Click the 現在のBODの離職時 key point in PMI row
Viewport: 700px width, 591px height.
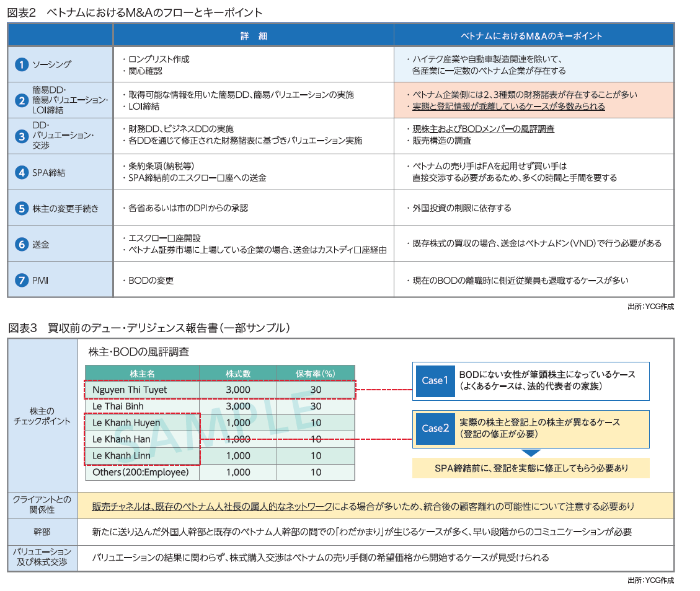coord(517,281)
